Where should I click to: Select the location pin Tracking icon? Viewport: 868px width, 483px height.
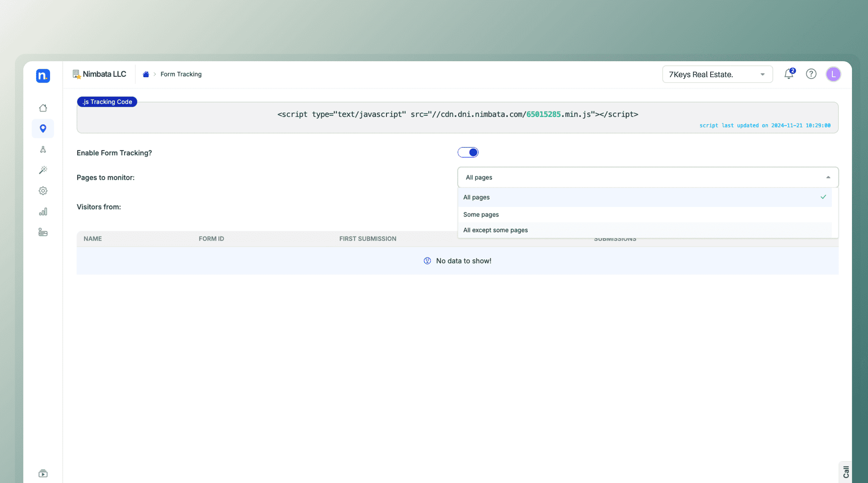(43, 128)
